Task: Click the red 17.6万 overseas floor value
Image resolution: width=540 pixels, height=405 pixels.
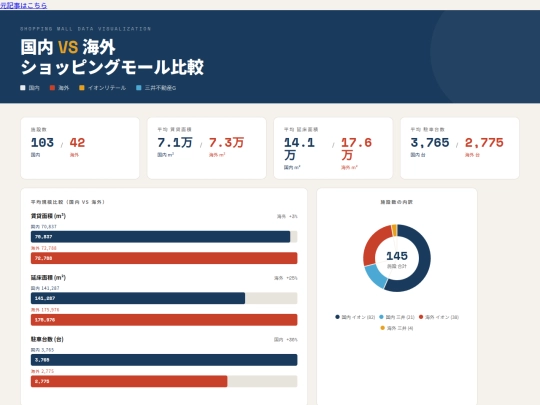Action: tap(356, 148)
